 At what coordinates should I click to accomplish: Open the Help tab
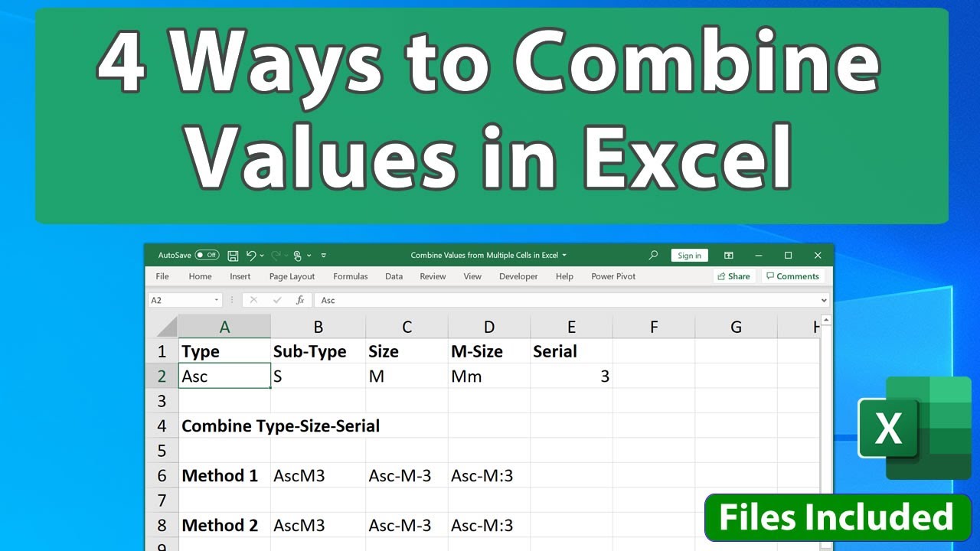(x=564, y=276)
